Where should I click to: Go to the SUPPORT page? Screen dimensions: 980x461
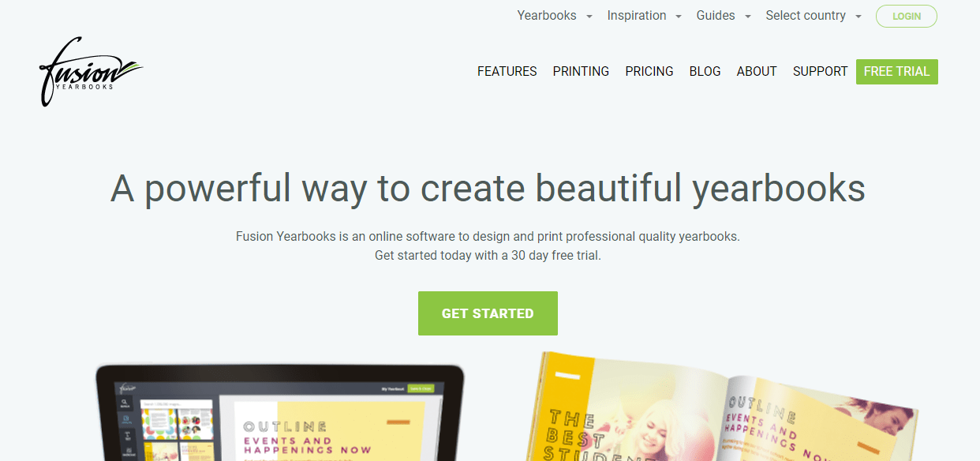pos(820,71)
